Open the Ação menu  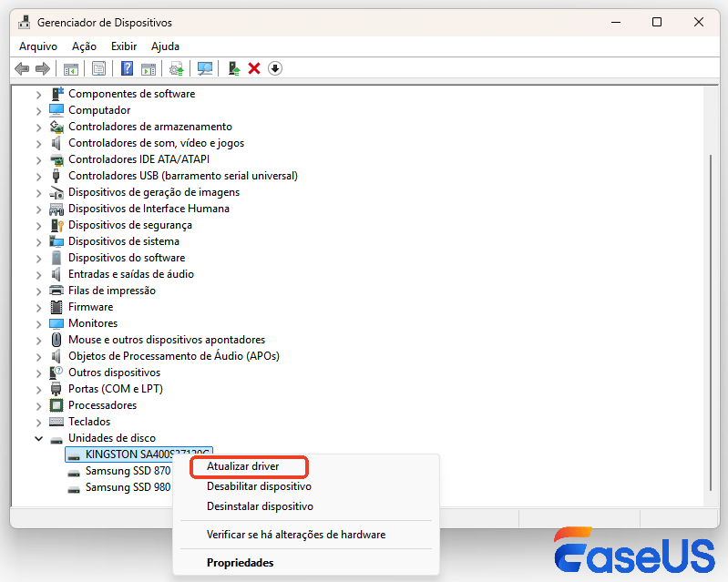coord(84,46)
